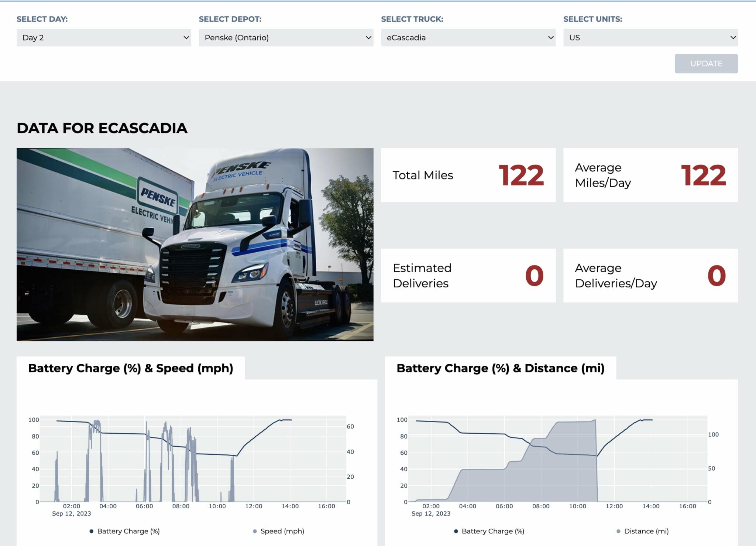The height and width of the screenshot is (546, 756).
Task: Click the Select Truck dropdown chevron
Action: [550, 37]
